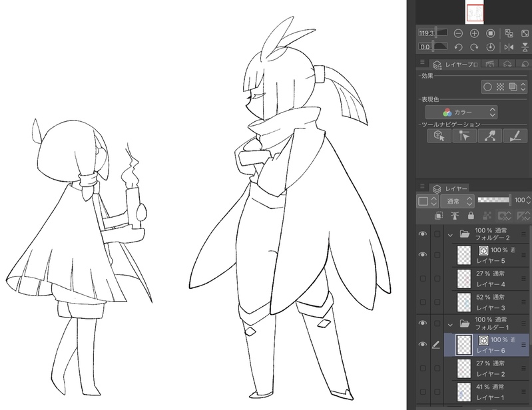Image resolution: width=532 pixels, height=410 pixels.
Task: Click the drag handle of レイヤー 6
Action: pyautogui.click(x=523, y=345)
